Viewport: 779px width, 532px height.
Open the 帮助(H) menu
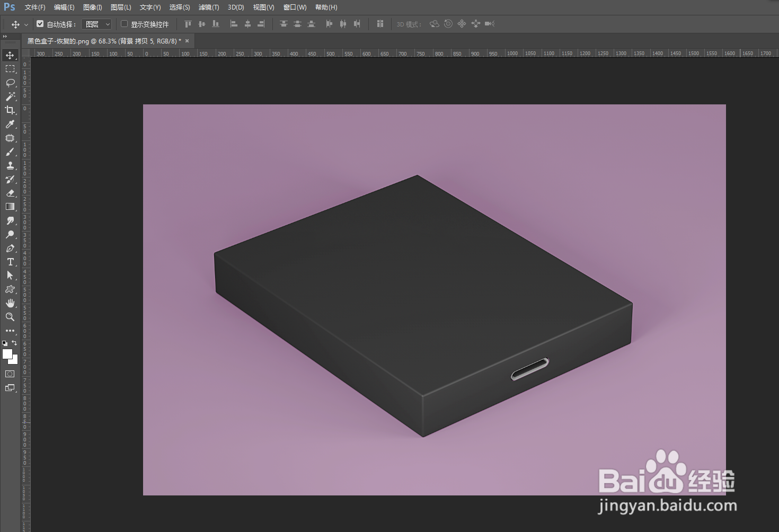click(x=326, y=7)
